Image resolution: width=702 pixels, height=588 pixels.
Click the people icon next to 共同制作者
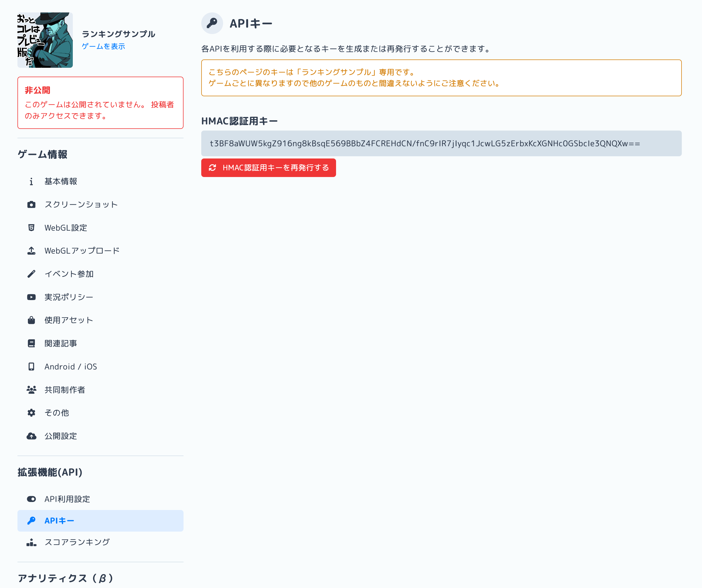point(32,389)
